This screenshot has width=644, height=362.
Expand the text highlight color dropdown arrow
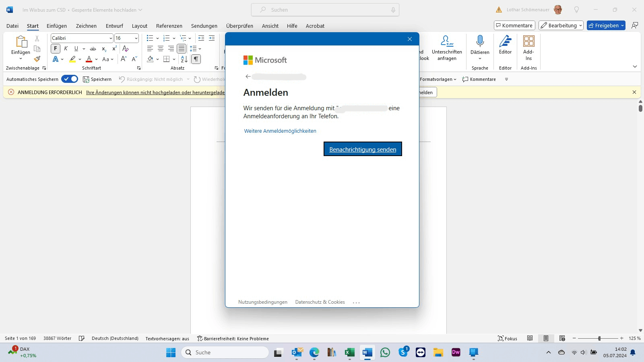coord(80,60)
